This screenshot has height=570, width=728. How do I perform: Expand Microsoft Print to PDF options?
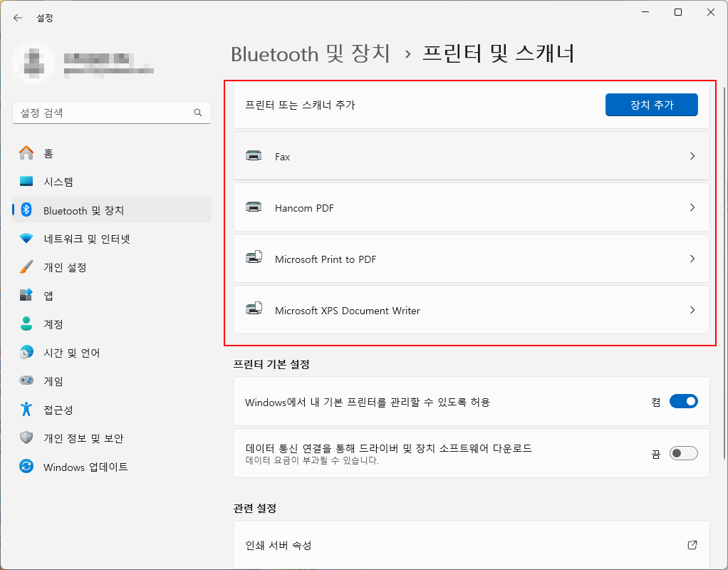692,259
